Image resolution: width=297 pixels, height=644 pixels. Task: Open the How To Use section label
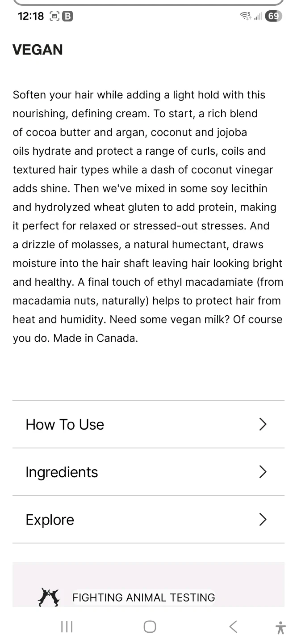click(x=65, y=424)
